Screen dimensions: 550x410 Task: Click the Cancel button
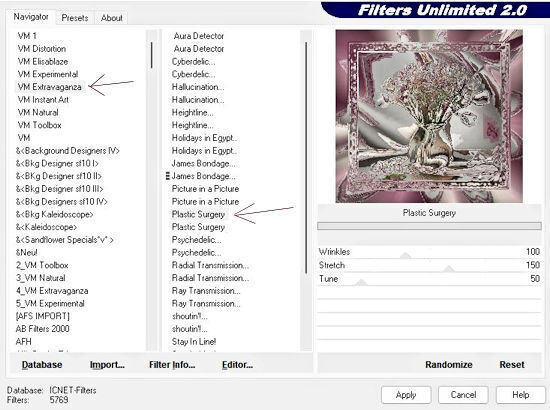pyautogui.click(x=463, y=395)
